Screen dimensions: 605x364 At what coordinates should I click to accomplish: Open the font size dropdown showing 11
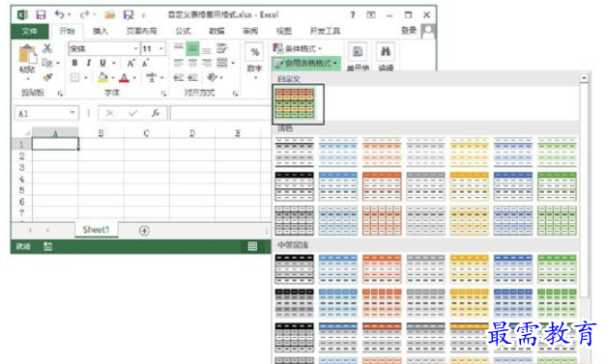pyautogui.click(x=161, y=48)
